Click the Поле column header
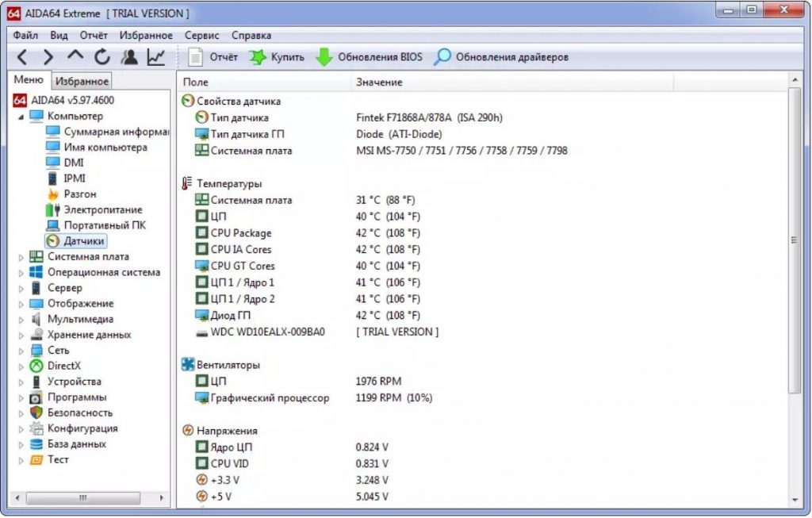 265,82
